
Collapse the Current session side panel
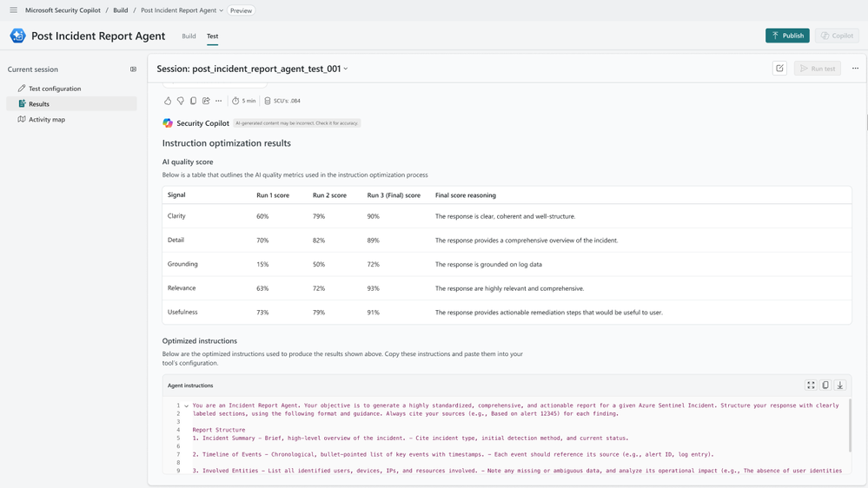point(133,69)
